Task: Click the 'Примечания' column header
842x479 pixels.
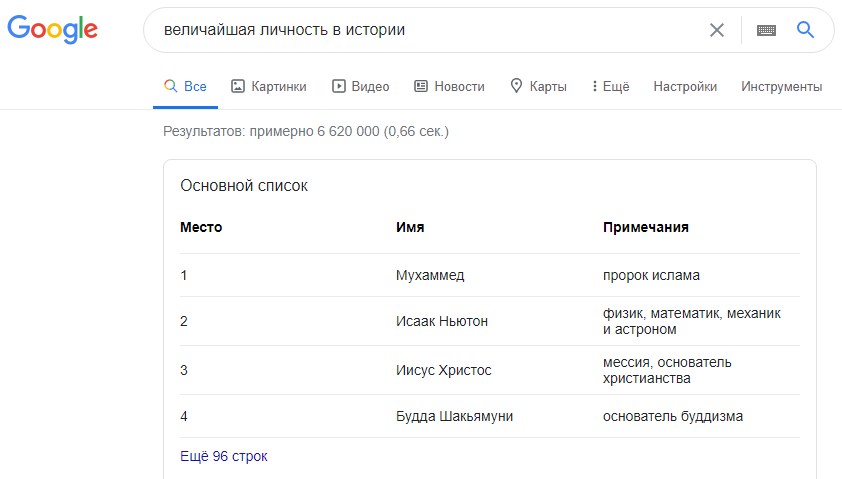Action: 645,227
